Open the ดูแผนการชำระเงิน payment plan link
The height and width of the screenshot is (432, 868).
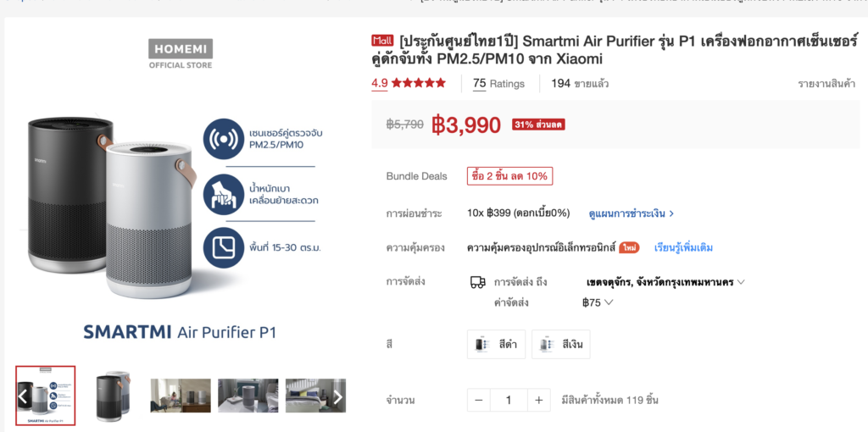coord(631,213)
